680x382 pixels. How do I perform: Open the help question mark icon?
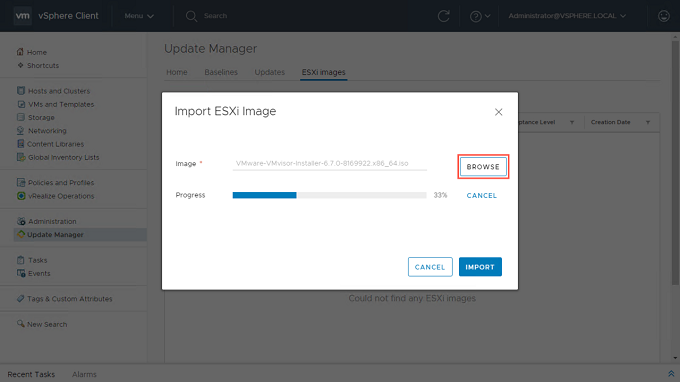coord(476,16)
